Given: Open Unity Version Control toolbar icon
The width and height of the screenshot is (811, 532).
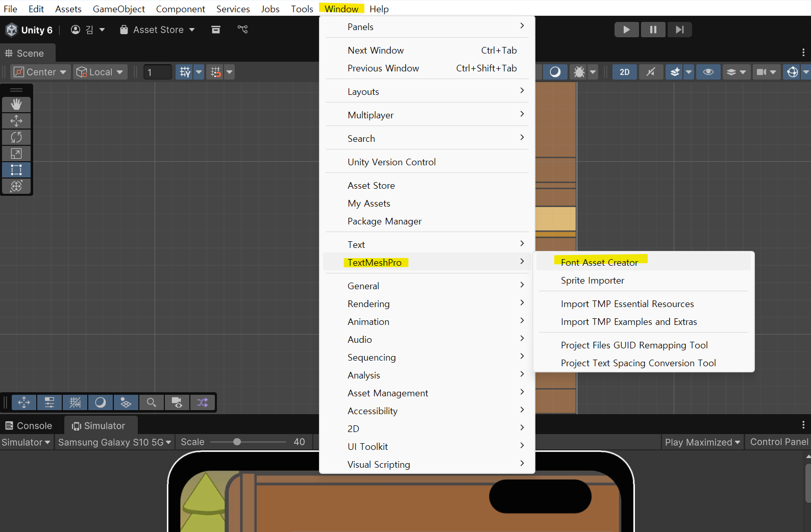Looking at the screenshot, I should tap(242, 30).
